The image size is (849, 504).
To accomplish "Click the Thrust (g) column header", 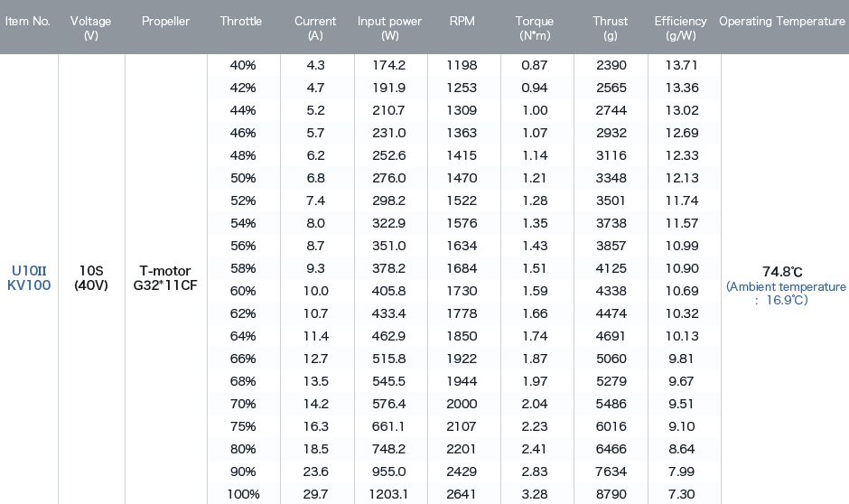I will point(611,28).
